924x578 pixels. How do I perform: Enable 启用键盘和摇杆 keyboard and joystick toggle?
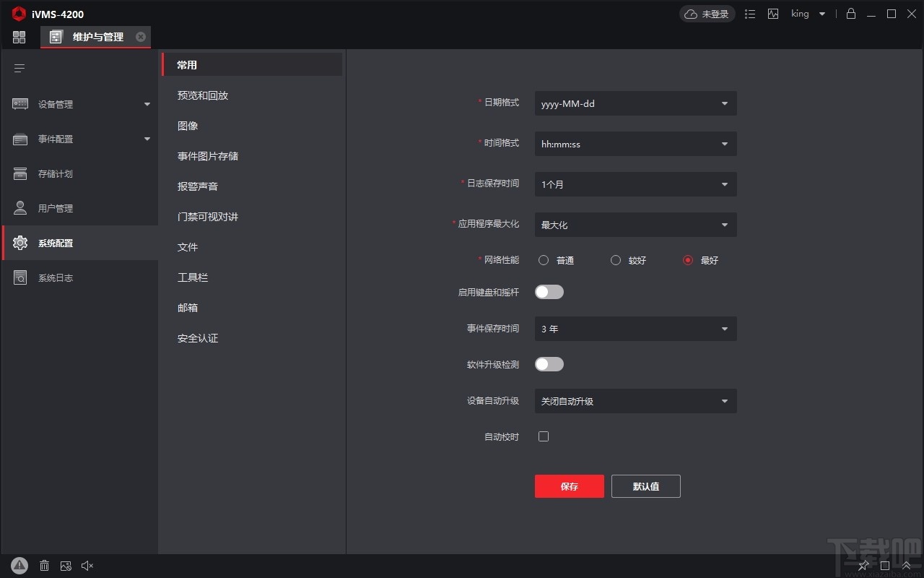click(549, 292)
